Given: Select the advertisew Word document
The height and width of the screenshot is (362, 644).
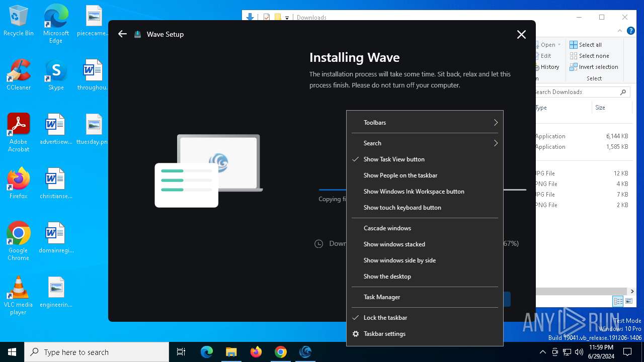Looking at the screenshot, I should (56, 130).
